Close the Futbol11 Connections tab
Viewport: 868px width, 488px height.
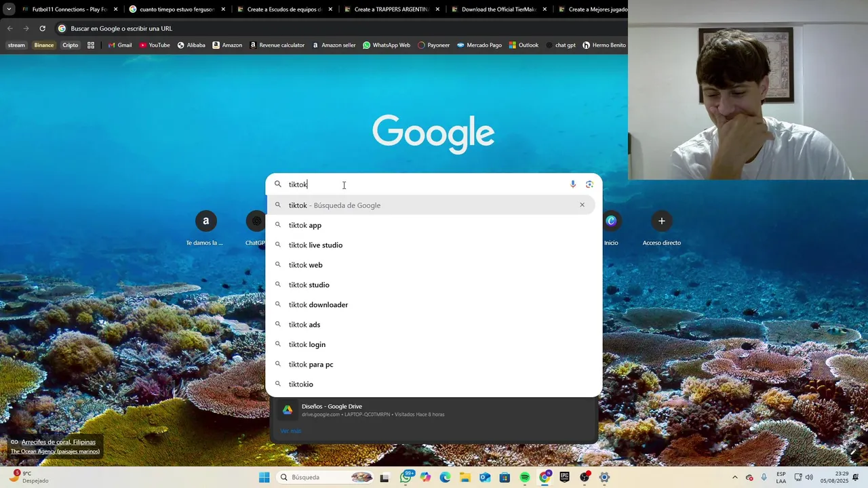pyautogui.click(x=116, y=9)
